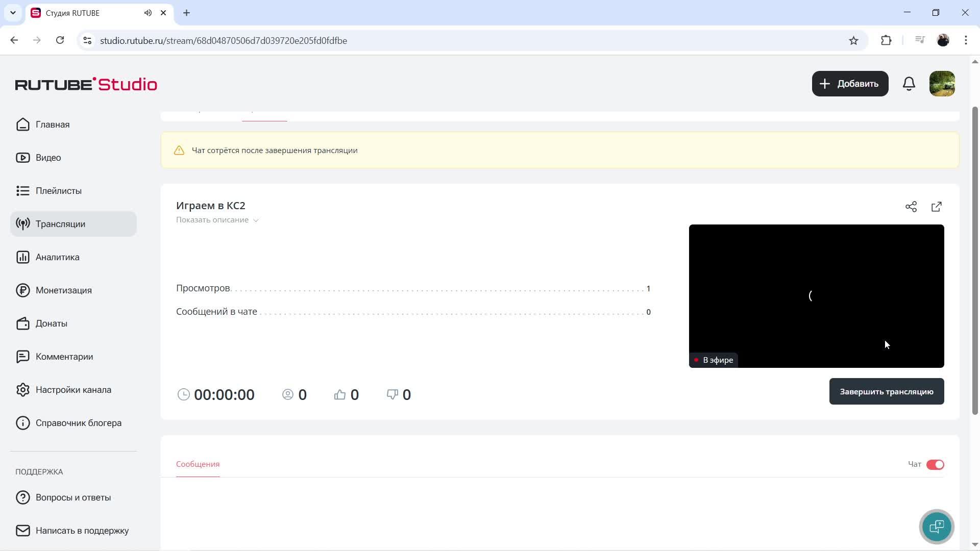
Task: Open Монетизация section
Action: pos(73,290)
